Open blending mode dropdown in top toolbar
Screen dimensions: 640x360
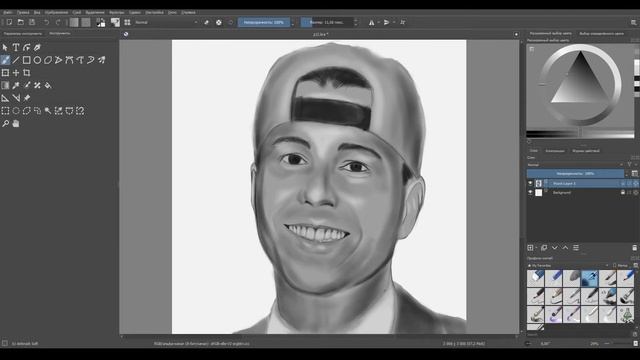(x=166, y=22)
